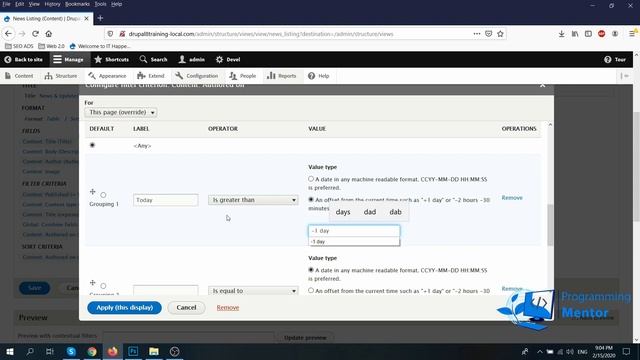Go back with the browser back arrow
Image resolution: width=640 pixels, height=360 pixels.
pos(8,34)
